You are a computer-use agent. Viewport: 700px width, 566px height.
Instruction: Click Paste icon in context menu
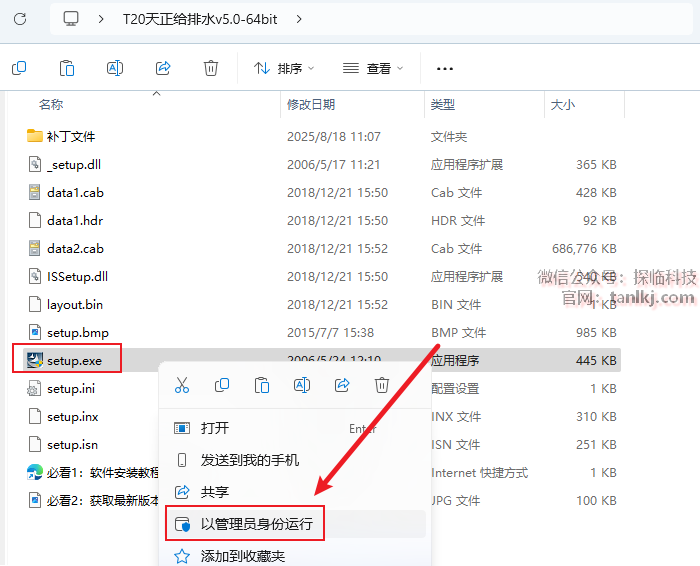click(262, 385)
